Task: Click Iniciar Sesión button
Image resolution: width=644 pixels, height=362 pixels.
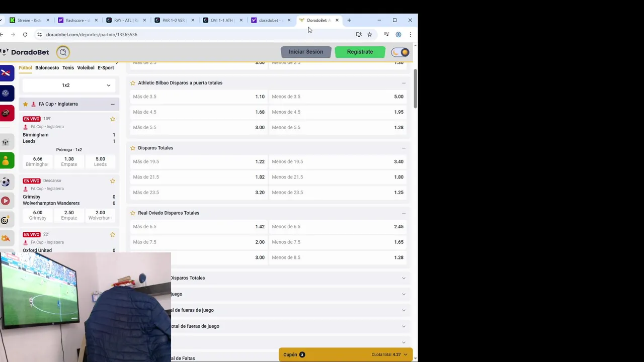Action: (306, 52)
